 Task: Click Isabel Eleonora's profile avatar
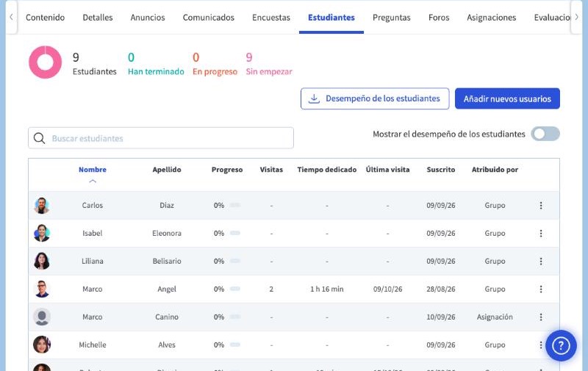42,233
